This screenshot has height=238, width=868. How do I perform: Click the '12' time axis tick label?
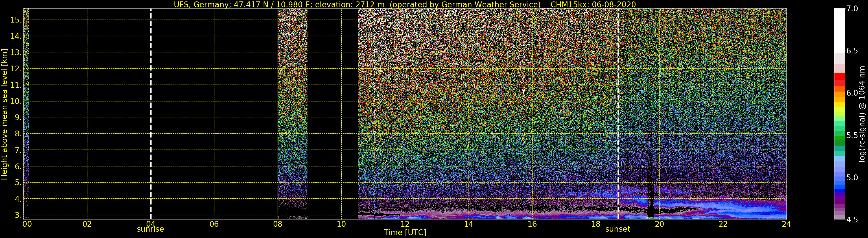pyautogui.click(x=405, y=224)
